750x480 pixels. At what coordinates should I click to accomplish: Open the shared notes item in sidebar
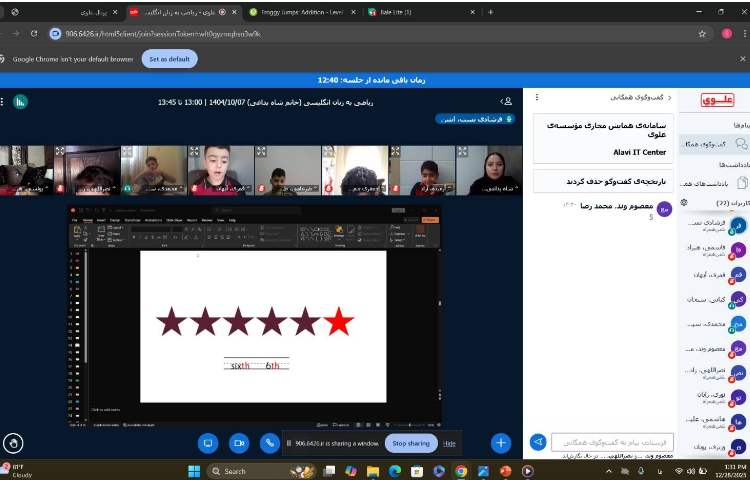[x=714, y=183]
